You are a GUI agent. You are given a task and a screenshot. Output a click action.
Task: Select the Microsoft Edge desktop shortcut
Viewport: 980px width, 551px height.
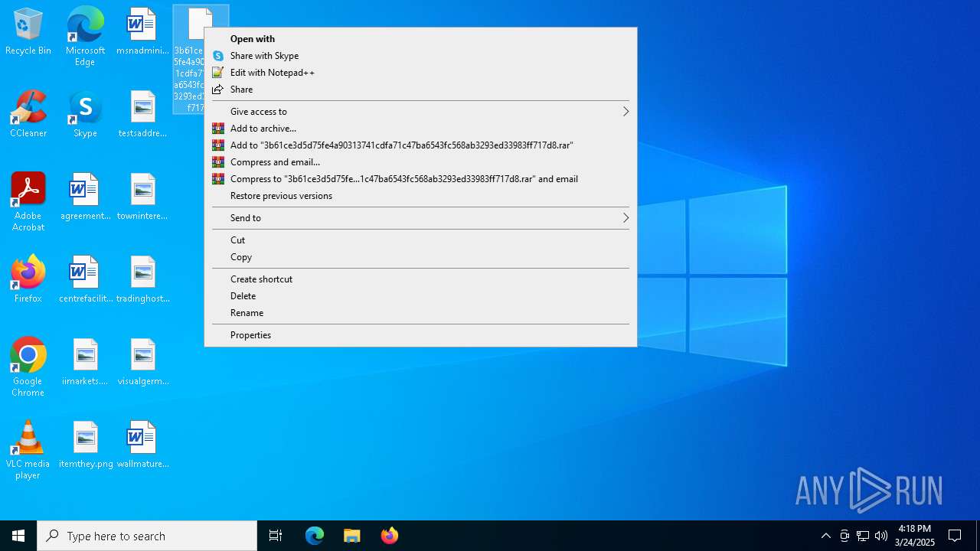point(85,36)
